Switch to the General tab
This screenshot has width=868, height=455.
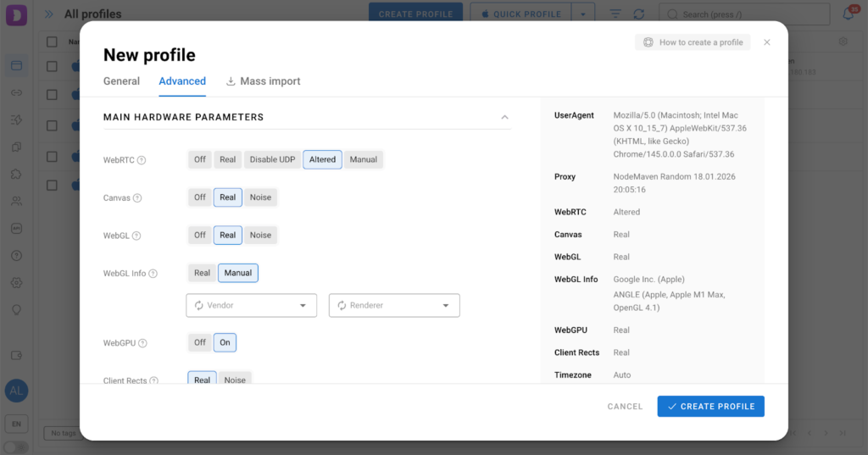click(x=121, y=81)
